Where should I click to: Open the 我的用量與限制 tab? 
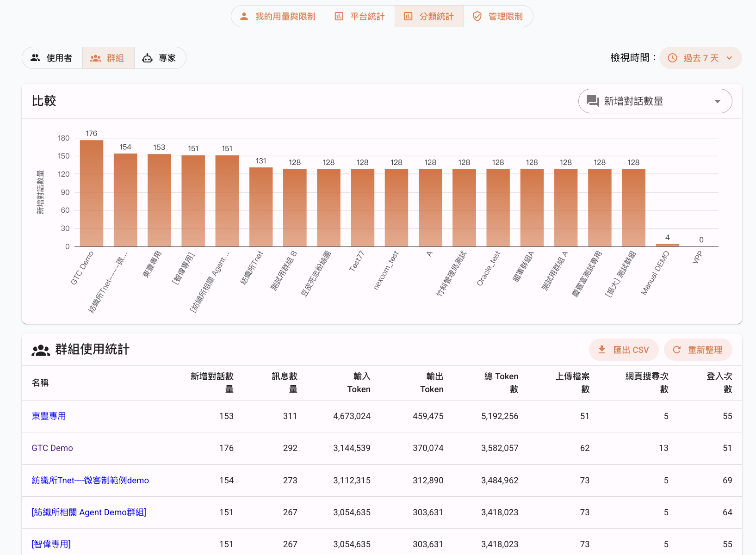tap(279, 16)
